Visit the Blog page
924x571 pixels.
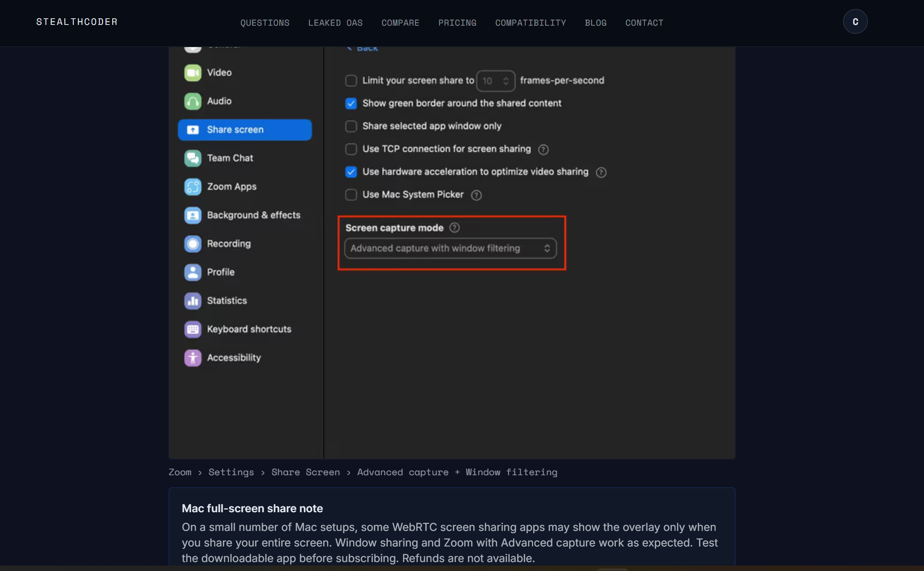[x=595, y=23]
